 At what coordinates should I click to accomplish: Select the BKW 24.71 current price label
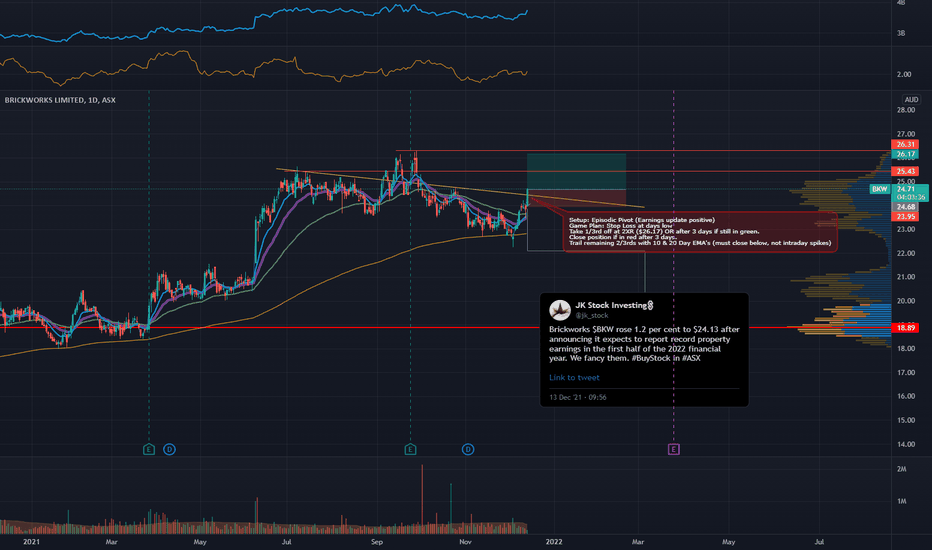[898, 193]
